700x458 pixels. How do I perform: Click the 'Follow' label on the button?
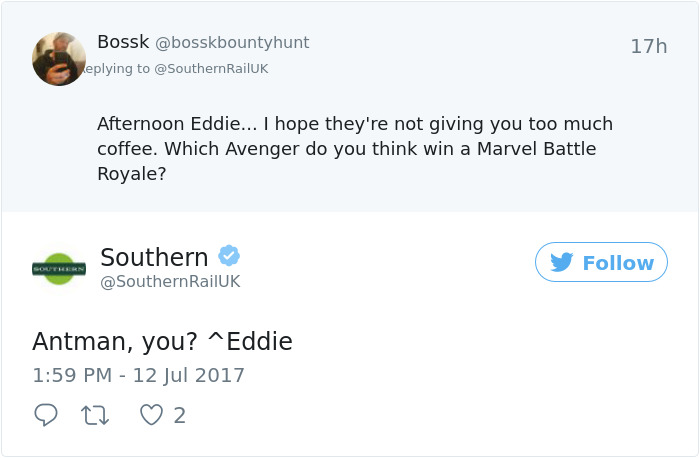617,262
